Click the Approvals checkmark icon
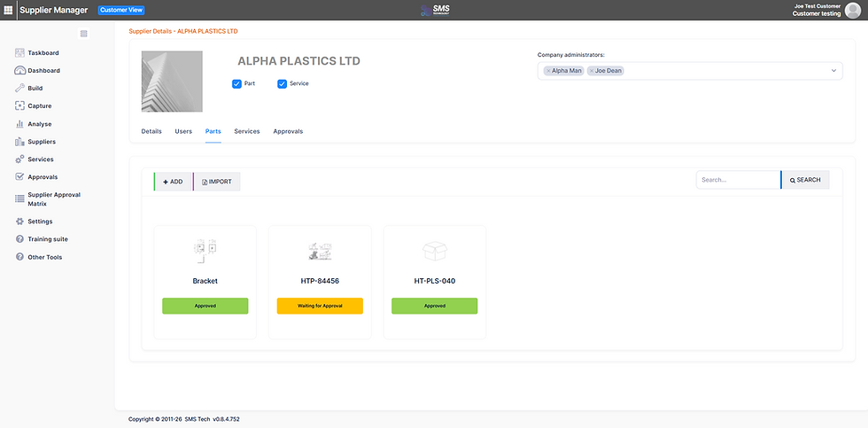This screenshot has width=868, height=428. pyautogui.click(x=19, y=176)
